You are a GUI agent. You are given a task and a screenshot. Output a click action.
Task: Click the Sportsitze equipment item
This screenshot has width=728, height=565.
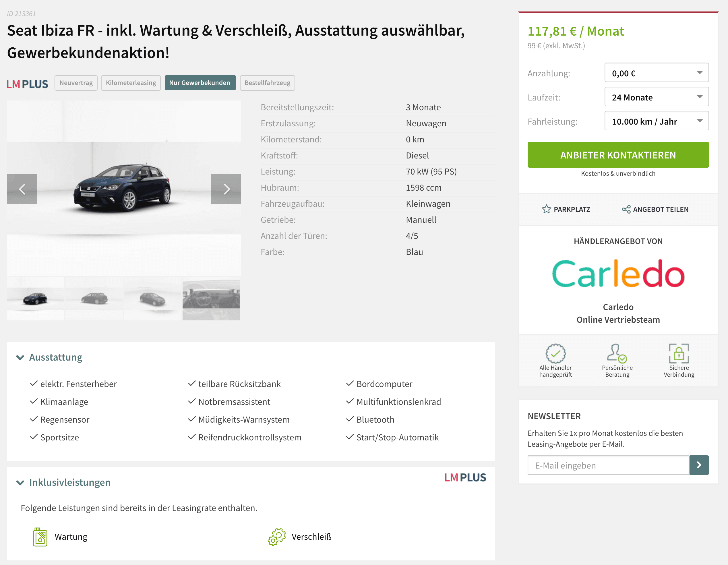coord(60,437)
